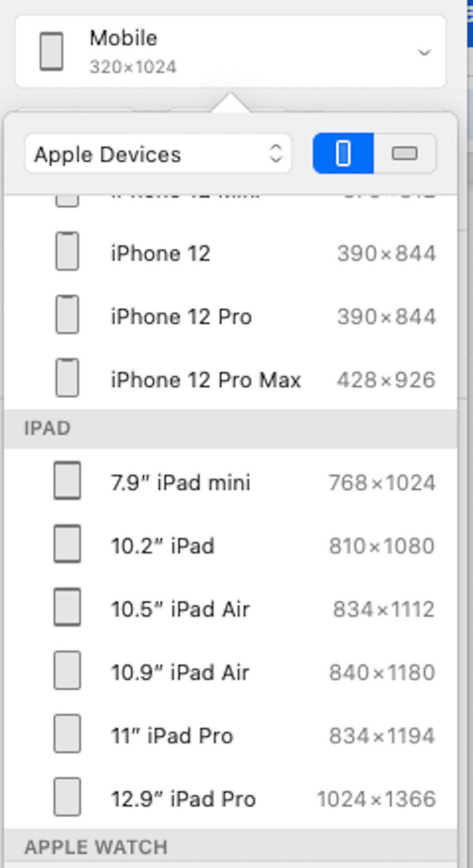Click the 10.5" iPad Air icon
Screen dimensions: 473x868
point(67,608)
